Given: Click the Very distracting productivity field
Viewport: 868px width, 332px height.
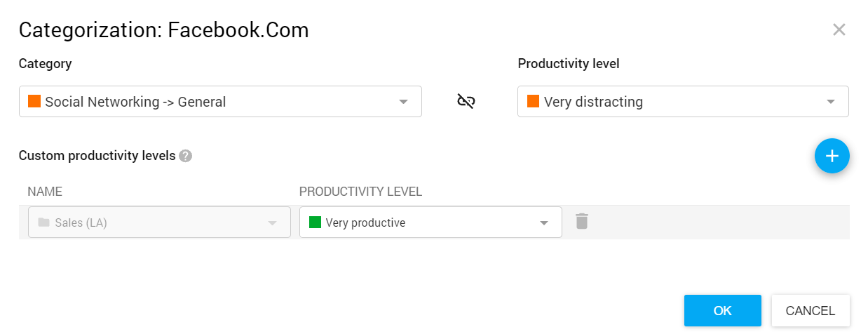Looking at the screenshot, I should (673, 102).
